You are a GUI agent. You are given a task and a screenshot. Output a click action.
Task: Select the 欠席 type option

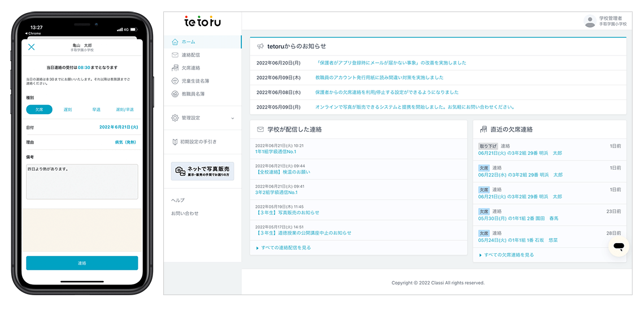[x=39, y=110]
